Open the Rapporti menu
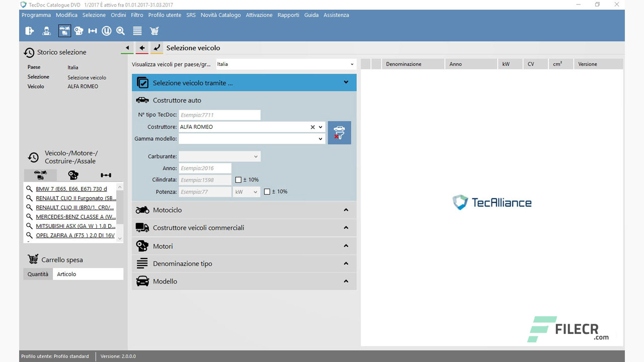644x362 pixels. tap(288, 15)
